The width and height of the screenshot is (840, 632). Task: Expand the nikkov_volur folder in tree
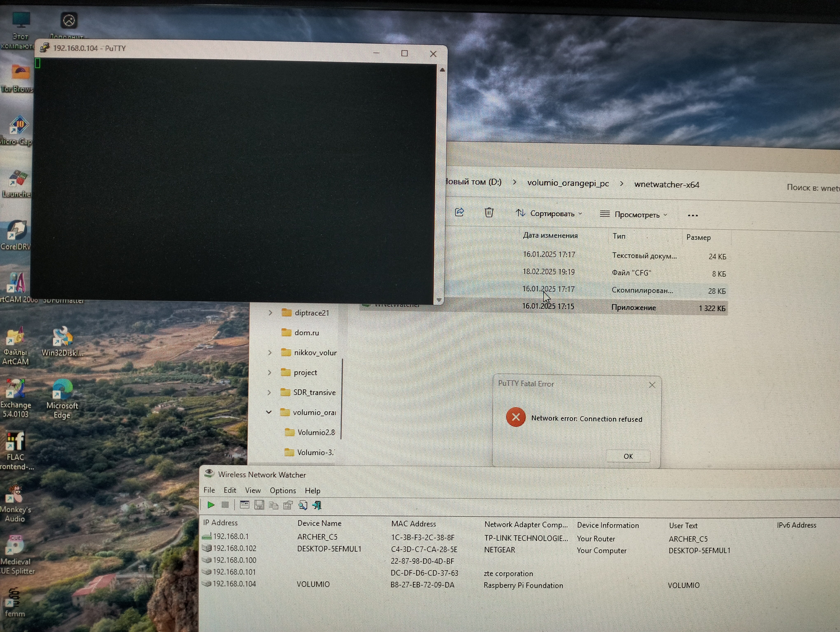pyautogui.click(x=270, y=352)
